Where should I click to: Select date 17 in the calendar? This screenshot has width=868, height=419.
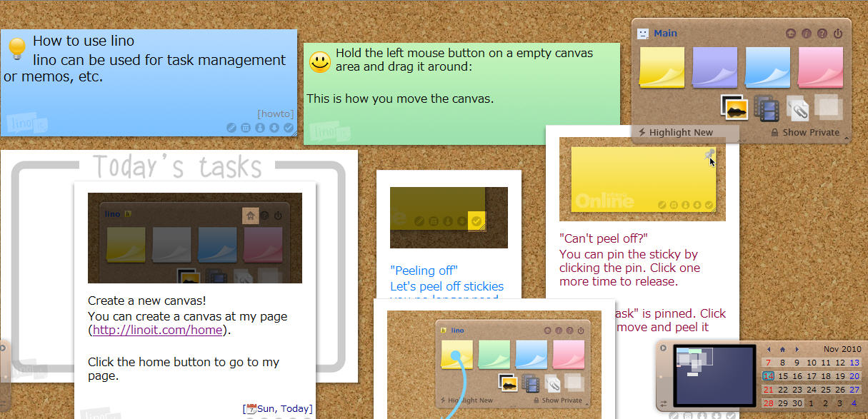click(812, 376)
